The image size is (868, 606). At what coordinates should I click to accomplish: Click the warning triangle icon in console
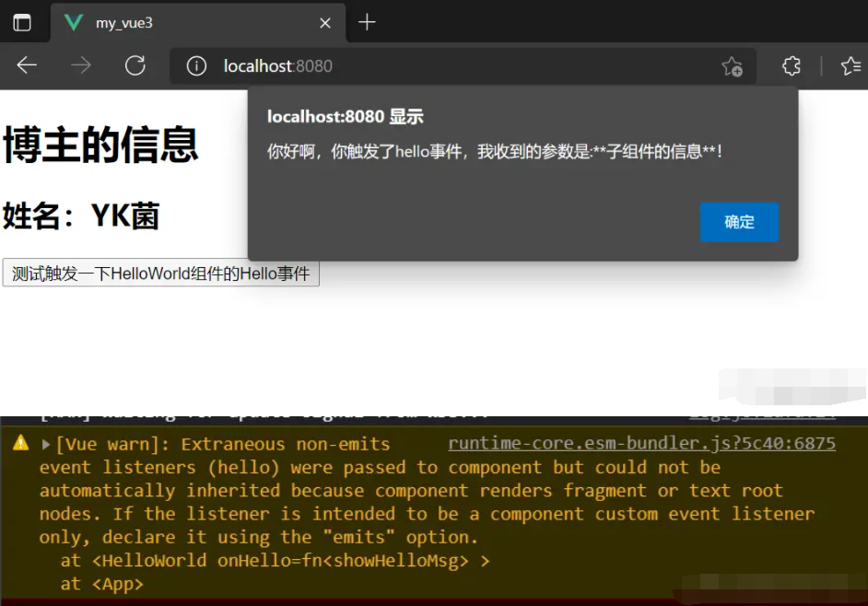20,443
